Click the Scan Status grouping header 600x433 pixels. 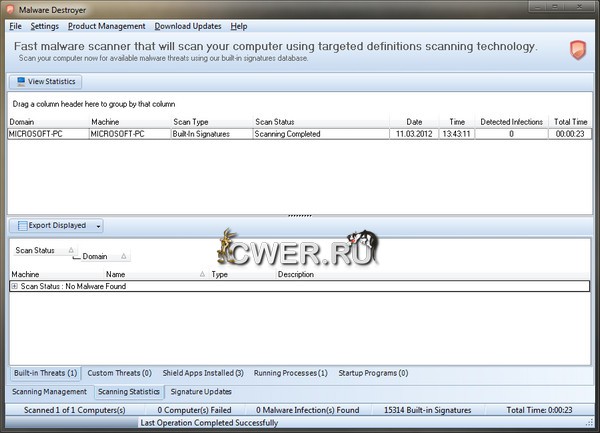pyautogui.click(x=44, y=250)
